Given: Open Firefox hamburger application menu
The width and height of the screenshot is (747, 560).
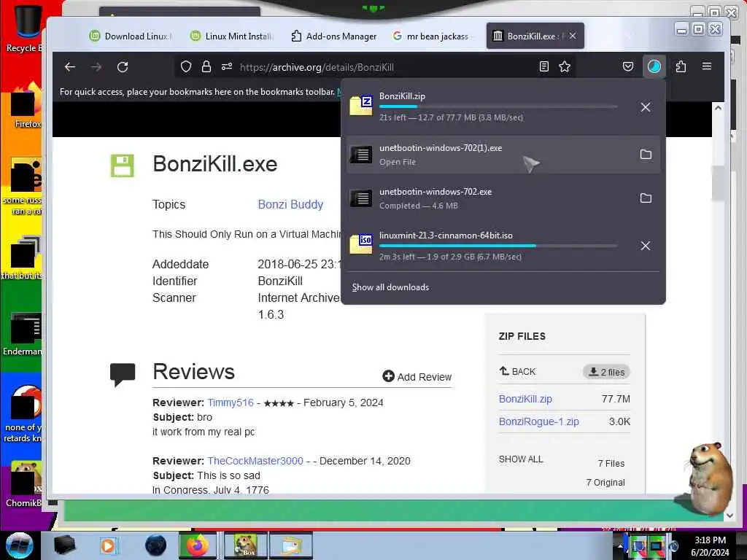Looking at the screenshot, I should point(707,66).
